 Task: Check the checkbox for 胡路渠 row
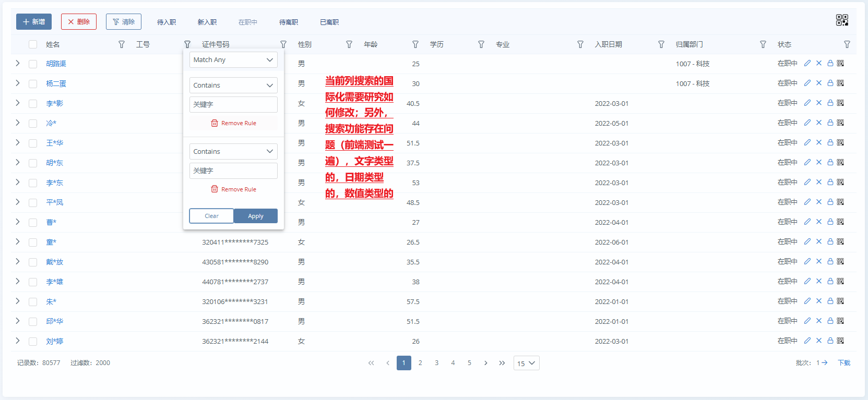click(x=33, y=64)
